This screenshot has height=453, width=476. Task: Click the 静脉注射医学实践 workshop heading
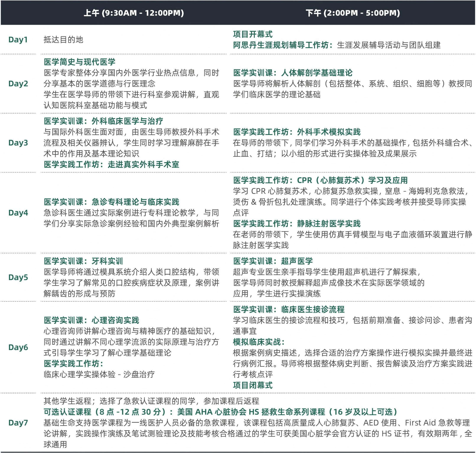coord(328,224)
